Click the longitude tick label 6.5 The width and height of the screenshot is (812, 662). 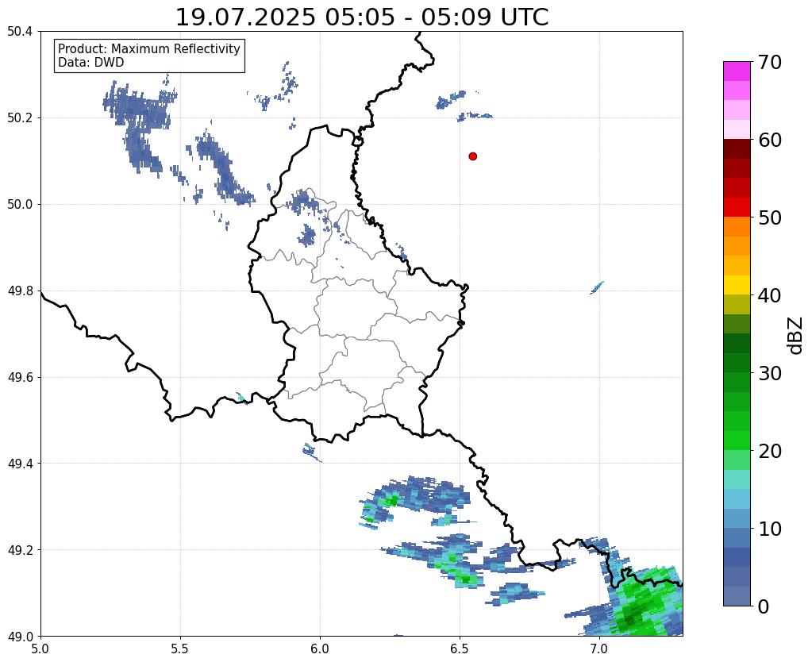[460, 649]
